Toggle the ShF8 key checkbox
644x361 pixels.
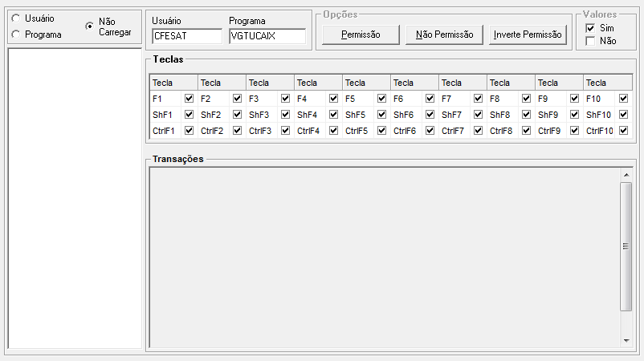(527, 115)
